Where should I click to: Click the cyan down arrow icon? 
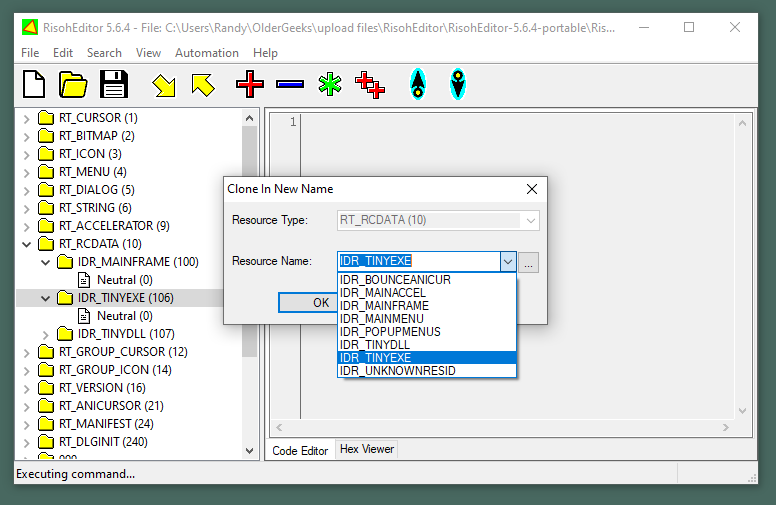click(458, 84)
